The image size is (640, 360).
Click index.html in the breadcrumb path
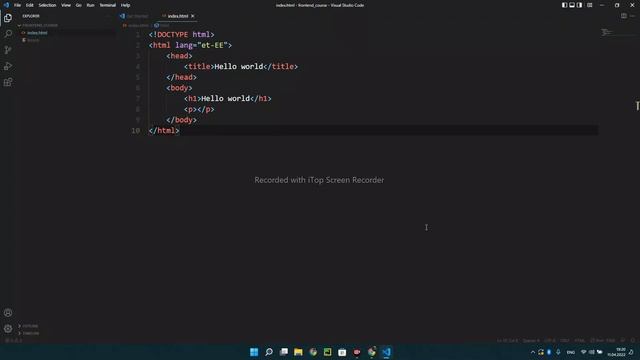136,25
